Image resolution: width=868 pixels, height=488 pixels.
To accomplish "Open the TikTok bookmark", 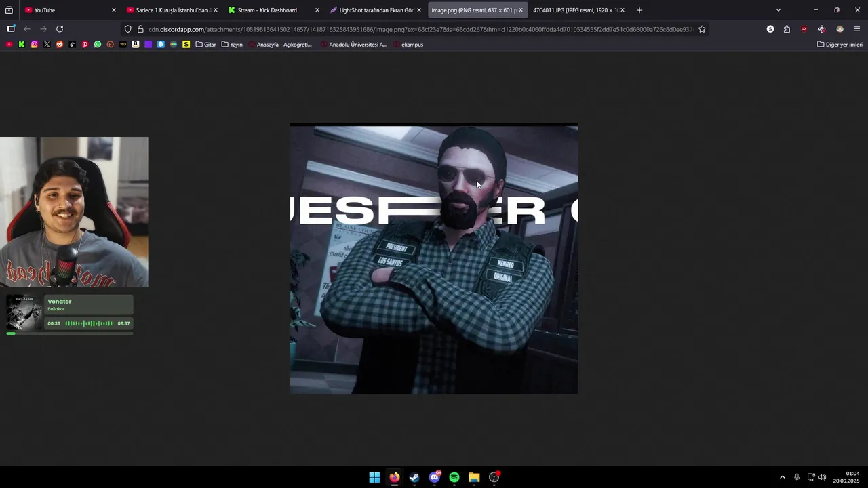I will pos(72,45).
